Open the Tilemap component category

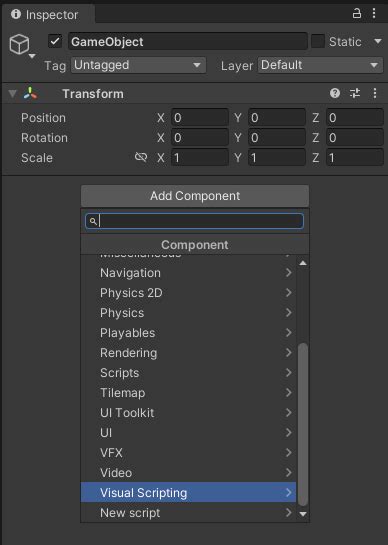pyautogui.click(x=188, y=393)
